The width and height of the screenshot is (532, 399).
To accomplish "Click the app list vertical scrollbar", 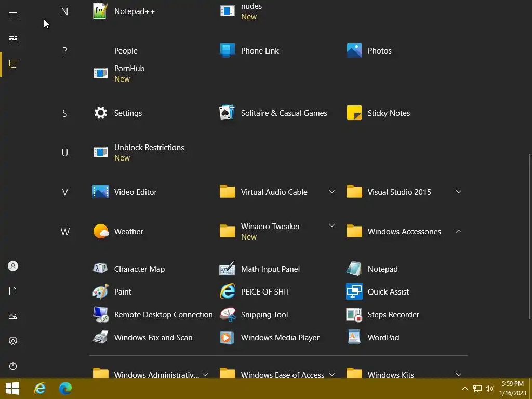I will point(530,236).
